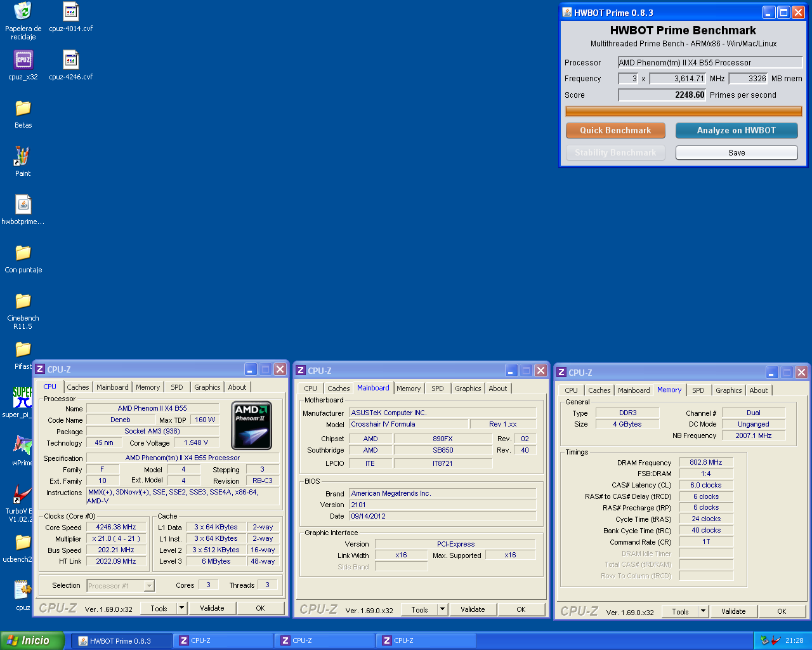Launch Paint from desktop shortcut

(x=23, y=156)
